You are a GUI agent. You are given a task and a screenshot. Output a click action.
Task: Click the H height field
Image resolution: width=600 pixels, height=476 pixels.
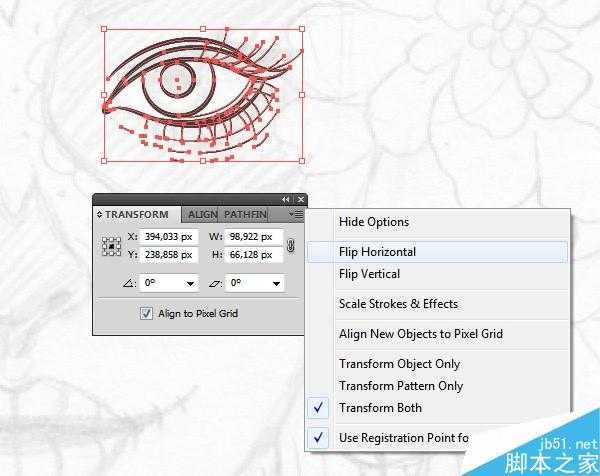coord(254,255)
